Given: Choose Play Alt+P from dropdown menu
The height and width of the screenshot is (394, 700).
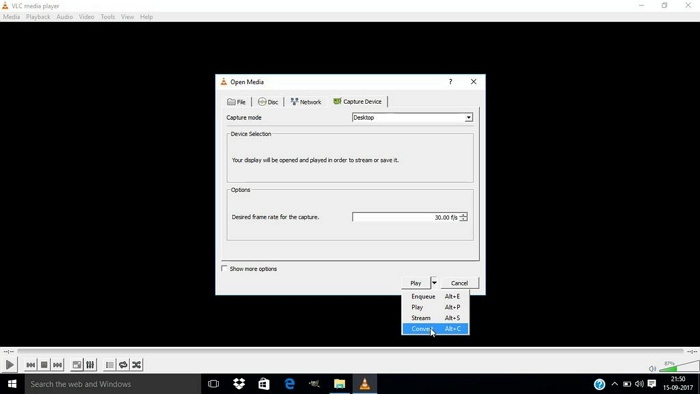Looking at the screenshot, I should pos(435,307).
